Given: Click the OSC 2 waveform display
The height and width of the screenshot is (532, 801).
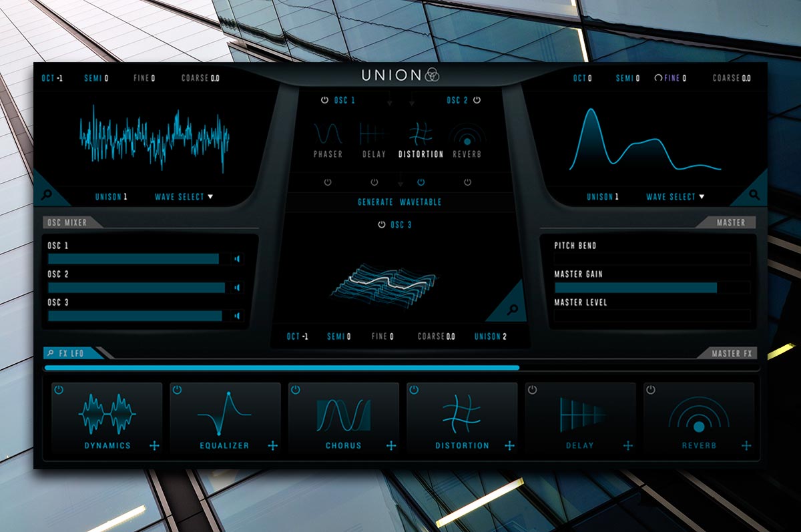Looking at the screenshot, I should tap(645, 140).
